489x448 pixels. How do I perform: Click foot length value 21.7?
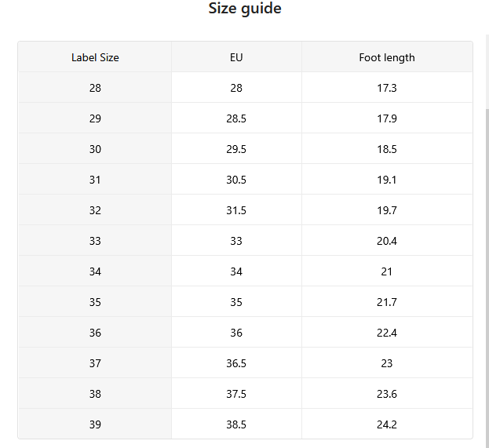click(387, 302)
